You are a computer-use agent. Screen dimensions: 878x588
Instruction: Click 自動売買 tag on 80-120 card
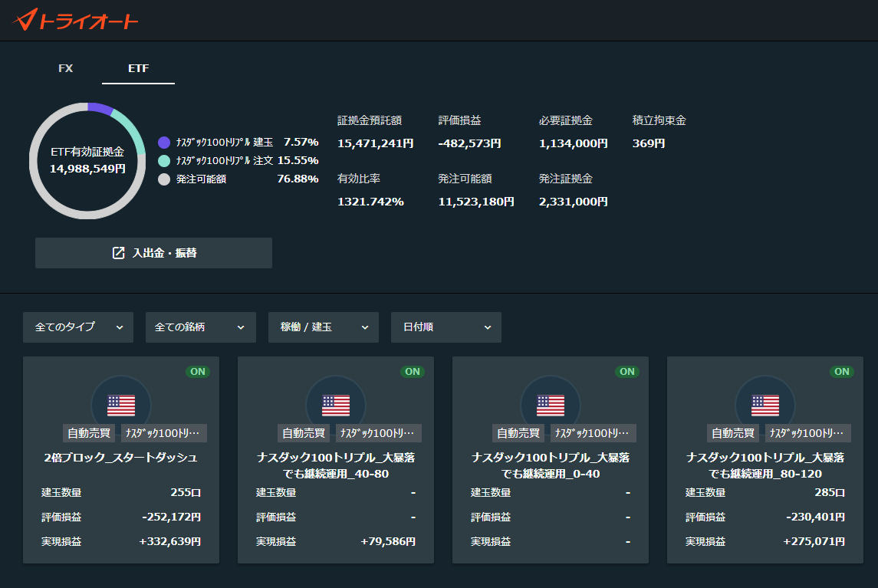tap(733, 433)
